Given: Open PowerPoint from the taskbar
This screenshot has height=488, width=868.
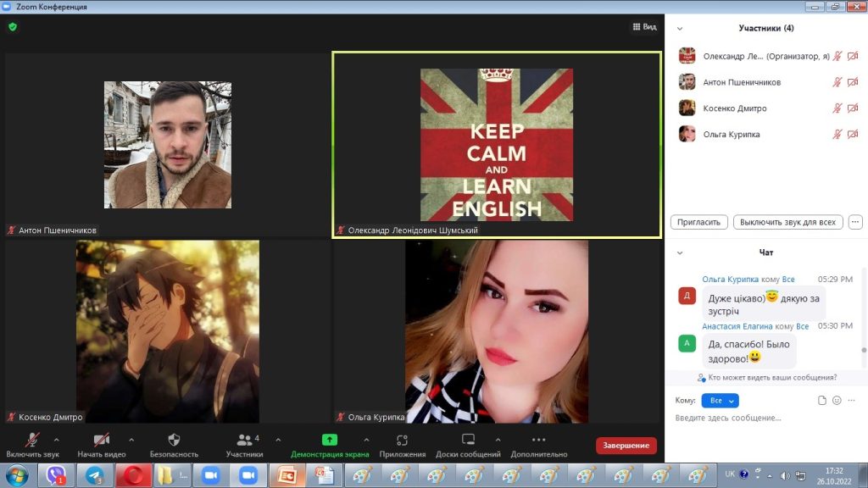Looking at the screenshot, I should (287, 475).
